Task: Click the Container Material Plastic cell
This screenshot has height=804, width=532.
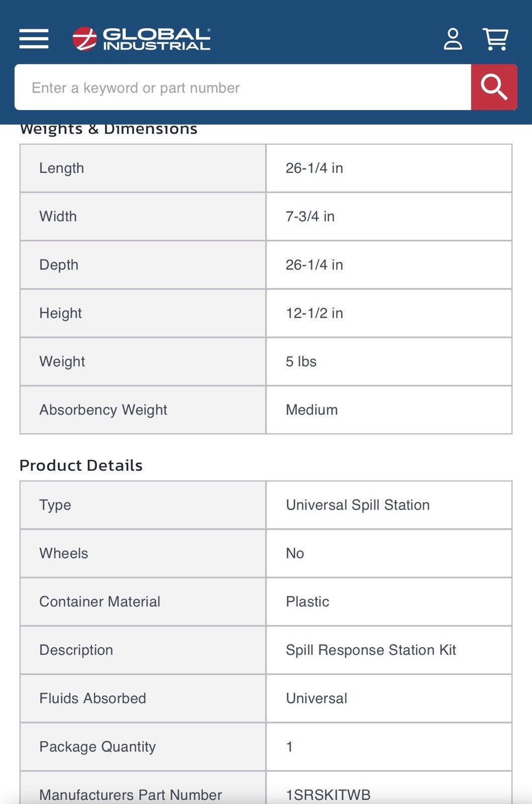Action: click(x=389, y=601)
